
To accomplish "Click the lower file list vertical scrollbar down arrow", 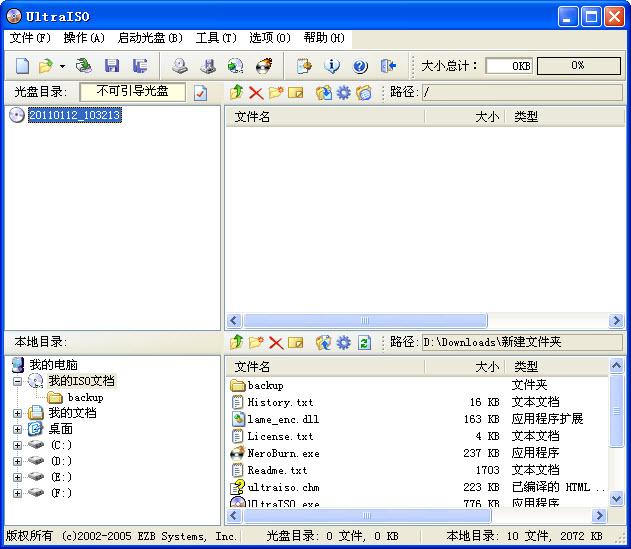I will pyautogui.click(x=617, y=499).
